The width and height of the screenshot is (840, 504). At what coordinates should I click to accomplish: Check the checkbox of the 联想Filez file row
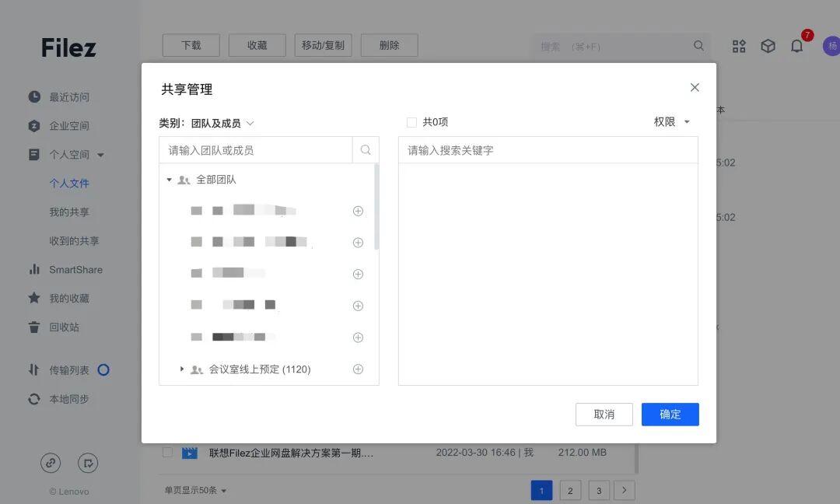(x=168, y=452)
